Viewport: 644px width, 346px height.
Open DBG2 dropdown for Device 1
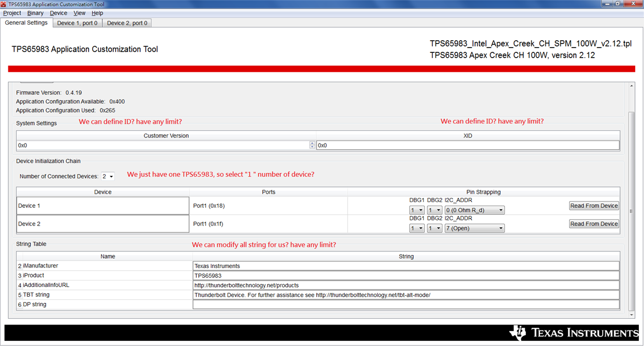[435, 210]
